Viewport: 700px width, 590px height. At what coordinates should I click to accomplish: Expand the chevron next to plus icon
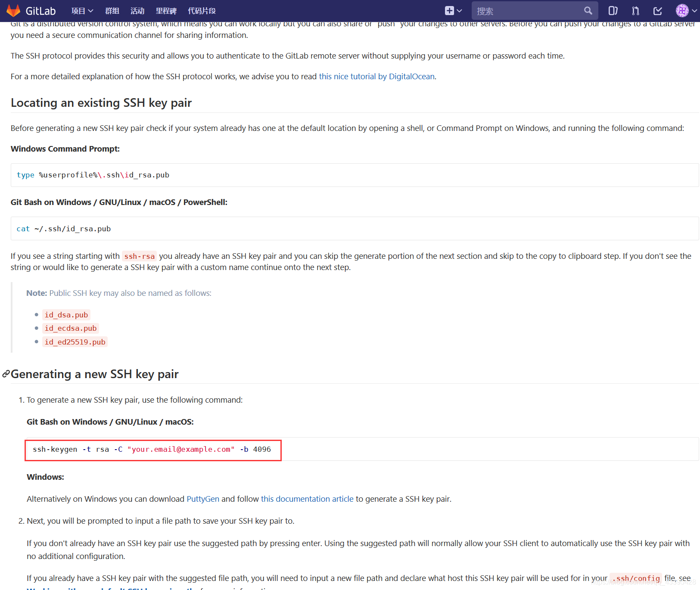459,11
